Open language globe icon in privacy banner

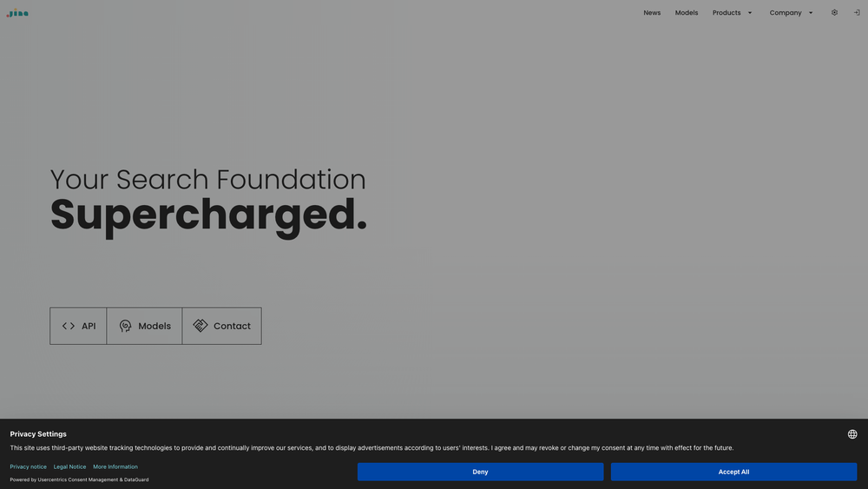click(852, 434)
